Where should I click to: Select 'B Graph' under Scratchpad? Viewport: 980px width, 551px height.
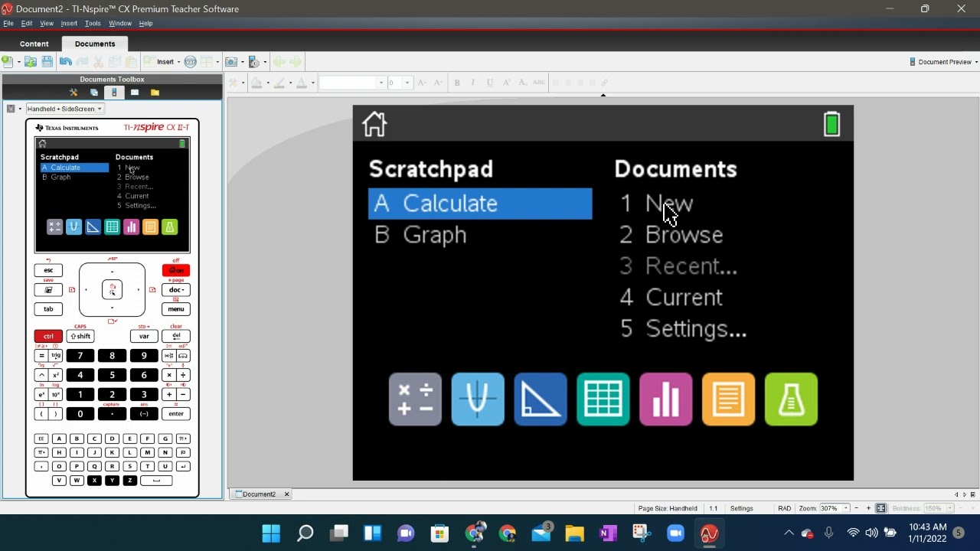click(x=420, y=235)
